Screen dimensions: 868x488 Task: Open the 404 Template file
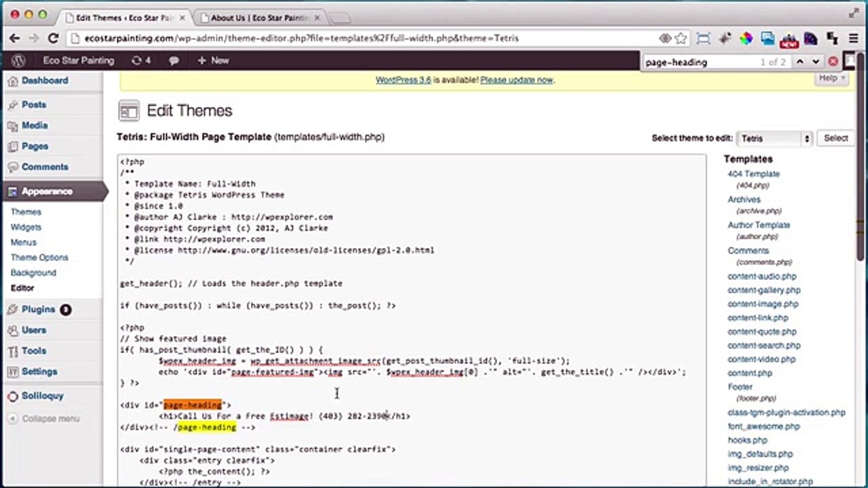point(753,174)
